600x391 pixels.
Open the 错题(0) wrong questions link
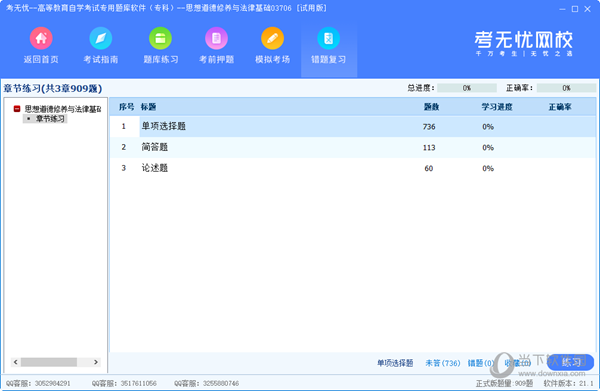tap(481, 363)
